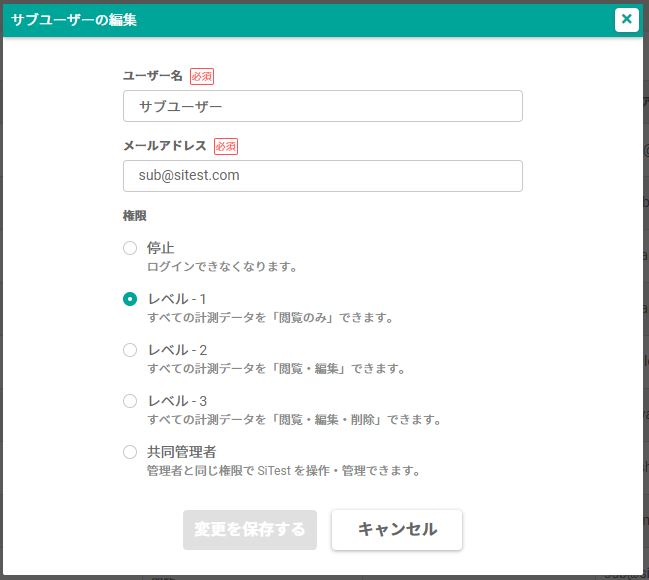Click the メールアドレス input field
649x580 pixels.
322,176
